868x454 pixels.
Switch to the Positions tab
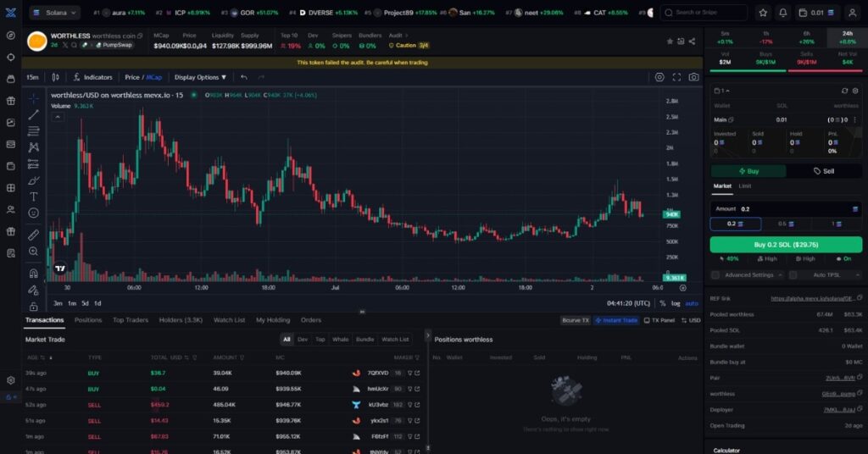(88, 320)
